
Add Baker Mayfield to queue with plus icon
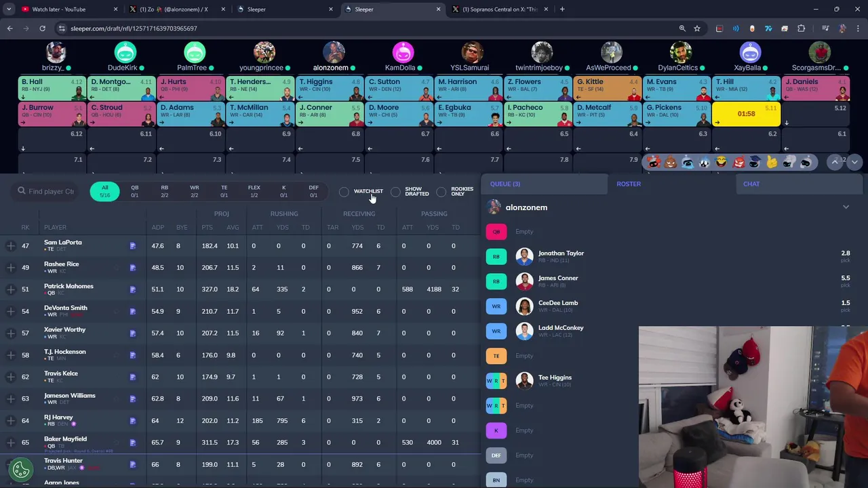point(11,443)
